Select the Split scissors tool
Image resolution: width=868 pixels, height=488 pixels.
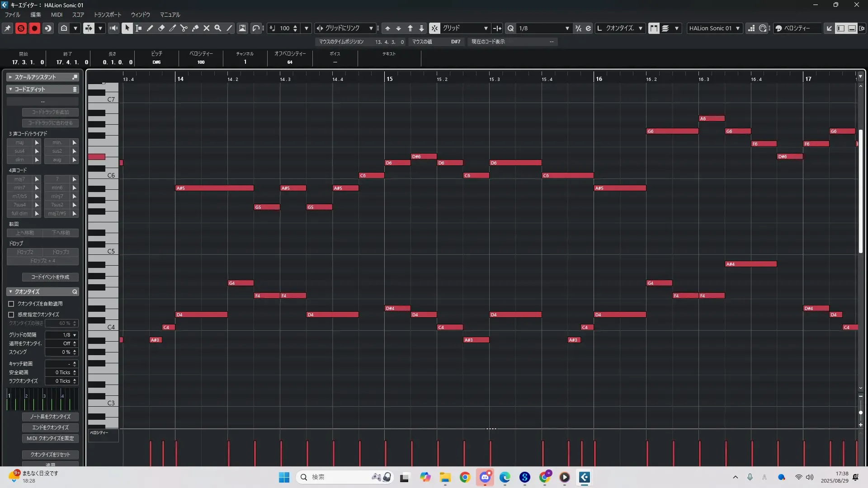pyautogui.click(x=184, y=28)
